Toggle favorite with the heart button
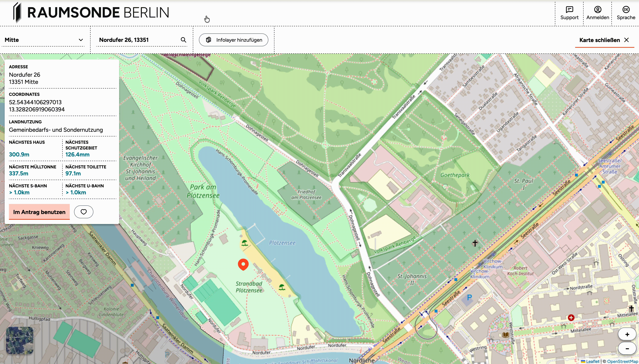The image size is (639, 364). click(x=84, y=212)
